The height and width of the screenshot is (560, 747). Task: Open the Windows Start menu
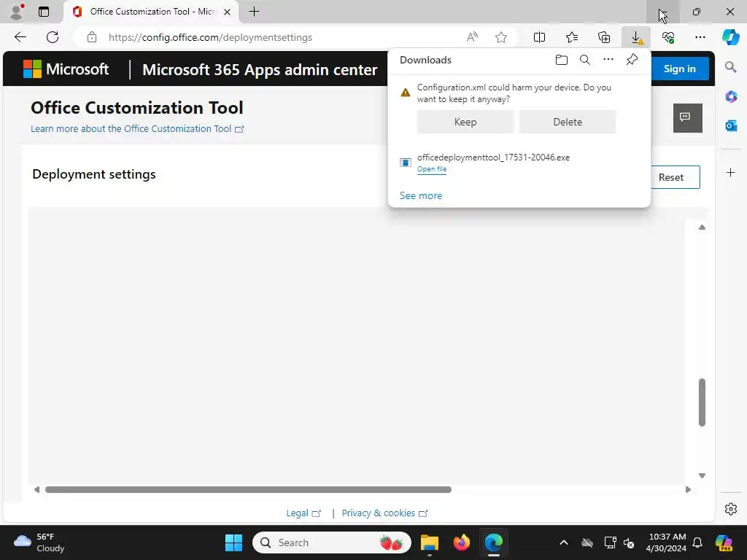(233, 542)
